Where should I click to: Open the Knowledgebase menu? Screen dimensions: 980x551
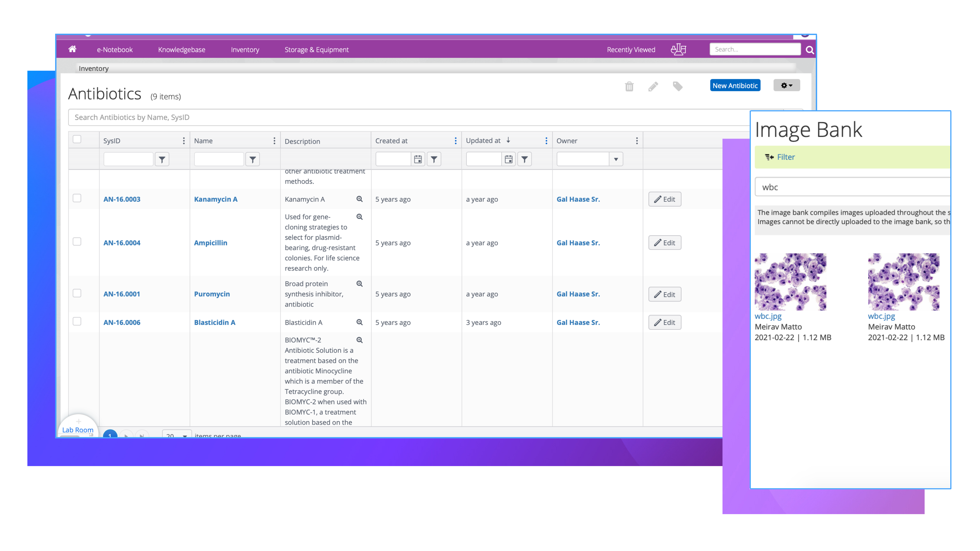point(182,49)
